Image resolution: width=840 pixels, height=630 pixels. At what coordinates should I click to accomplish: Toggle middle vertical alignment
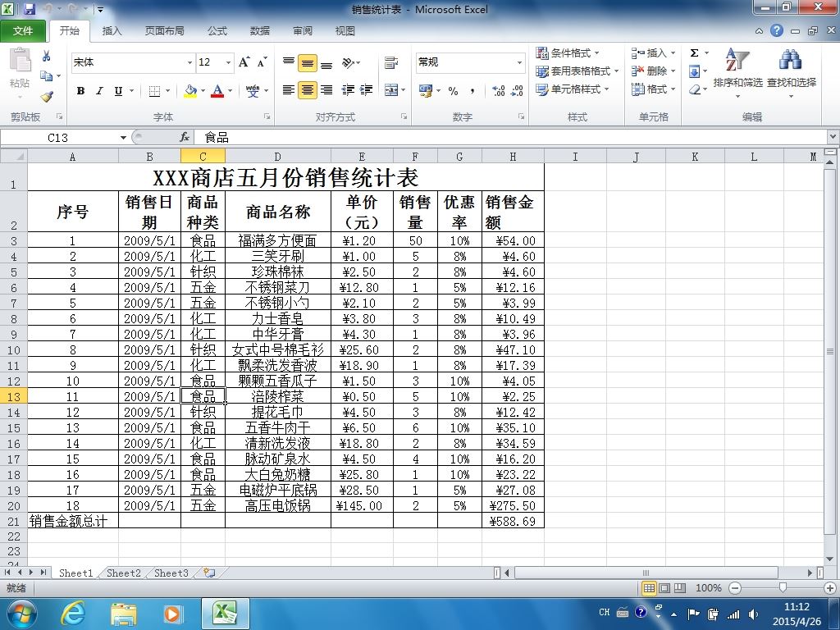click(308, 62)
